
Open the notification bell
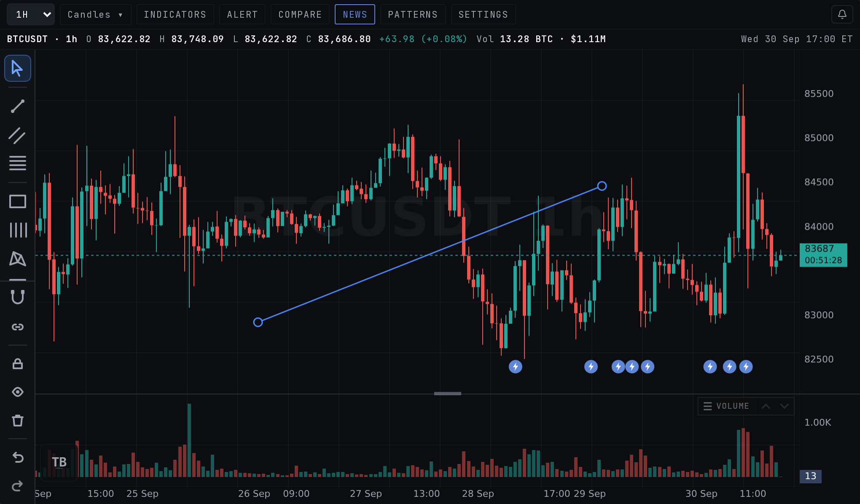[842, 14]
